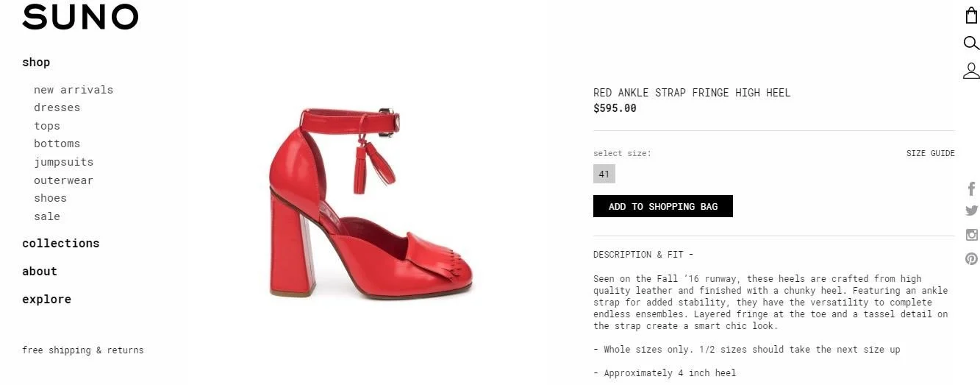Open the shopping bag icon
The image size is (980, 385).
point(971,15)
